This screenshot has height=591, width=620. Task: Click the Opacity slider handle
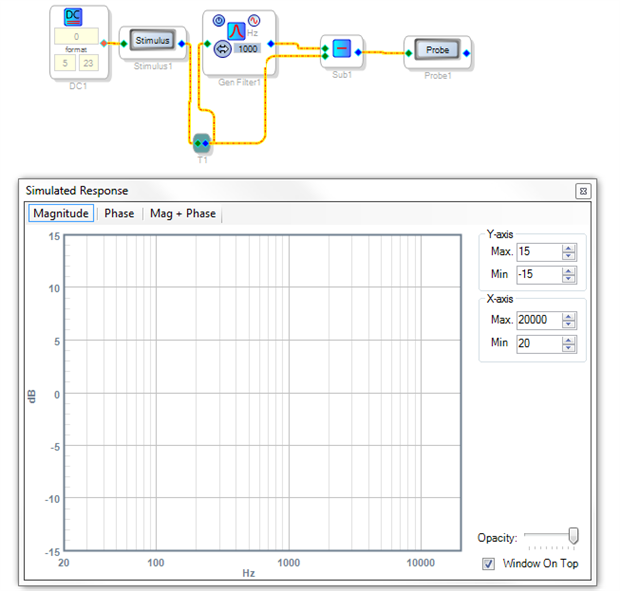coord(573,536)
